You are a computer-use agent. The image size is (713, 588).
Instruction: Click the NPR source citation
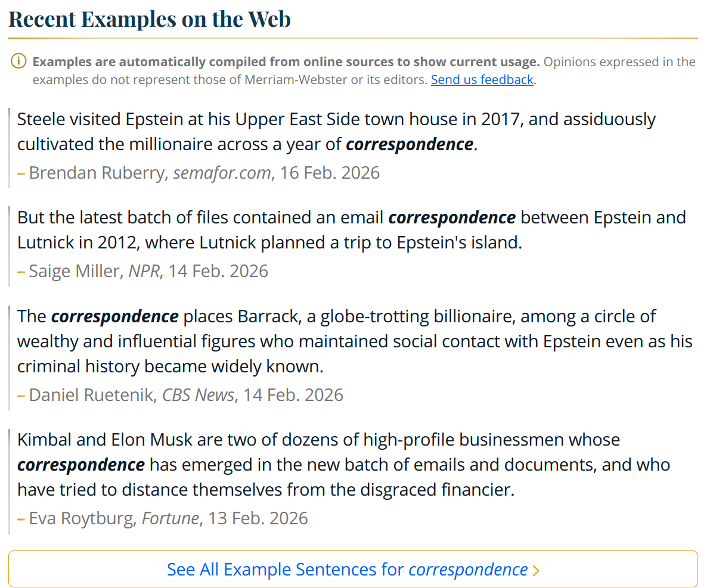pos(144,271)
